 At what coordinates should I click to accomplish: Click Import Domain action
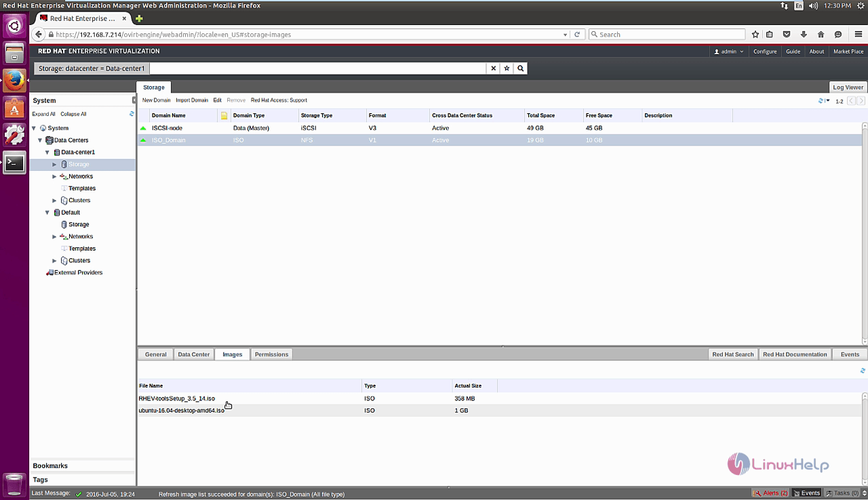(x=192, y=100)
